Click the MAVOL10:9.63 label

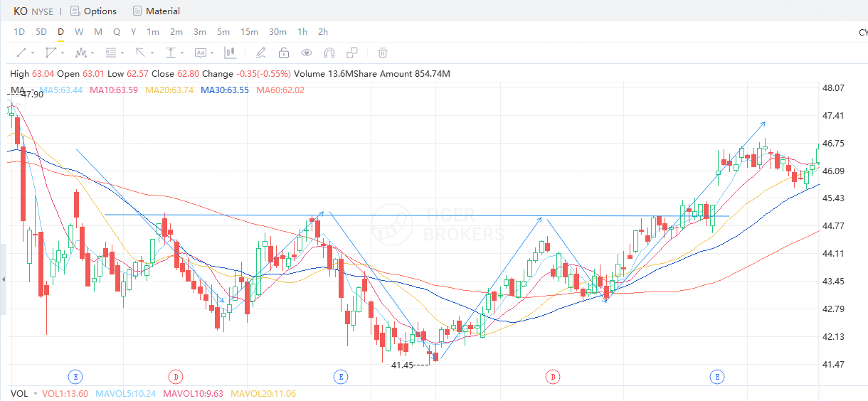[x=194, y=393]
